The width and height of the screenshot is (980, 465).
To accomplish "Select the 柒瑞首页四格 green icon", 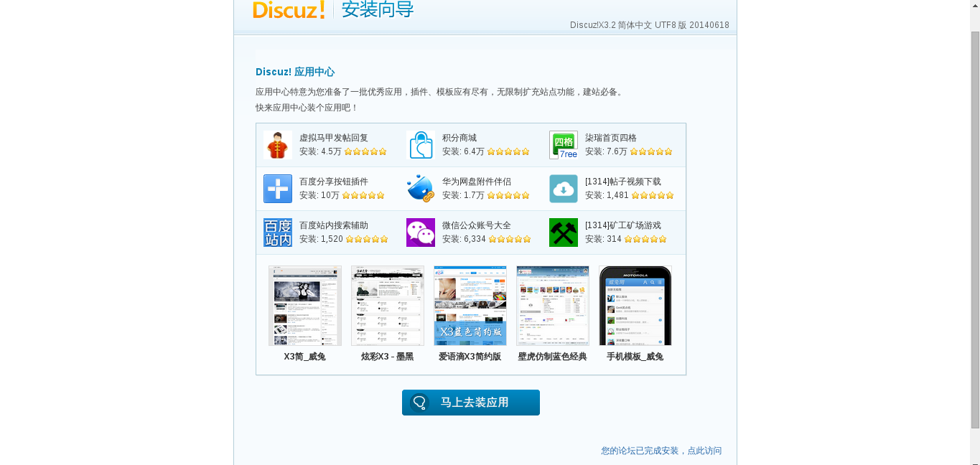I will coord(564,145).
